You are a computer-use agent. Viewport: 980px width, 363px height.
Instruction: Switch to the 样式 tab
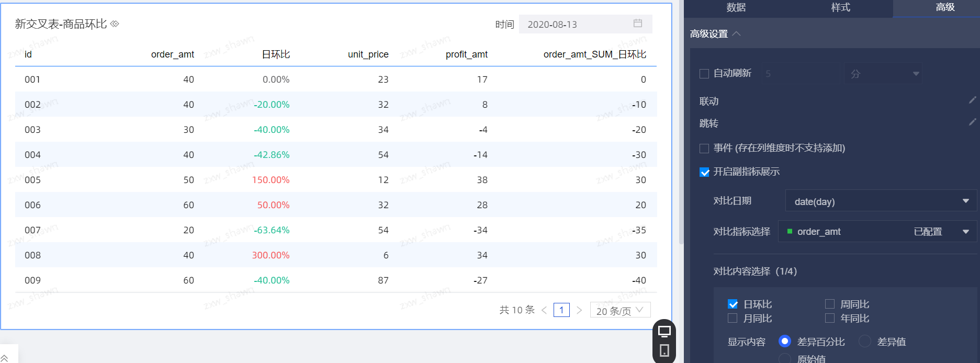840,8
